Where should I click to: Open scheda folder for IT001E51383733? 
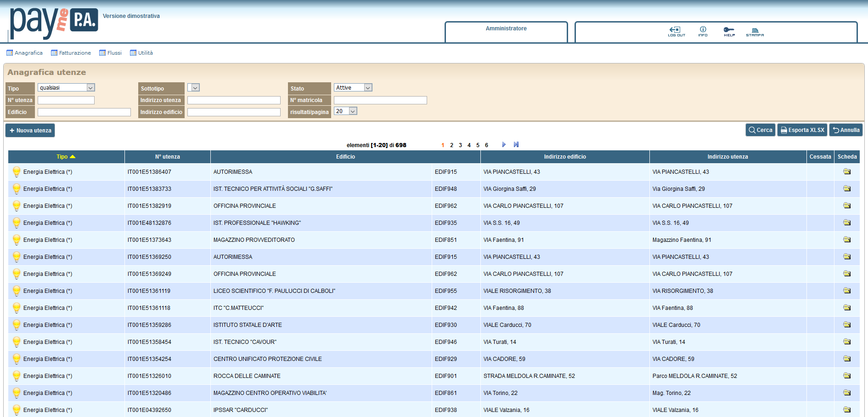pos(847,189)
